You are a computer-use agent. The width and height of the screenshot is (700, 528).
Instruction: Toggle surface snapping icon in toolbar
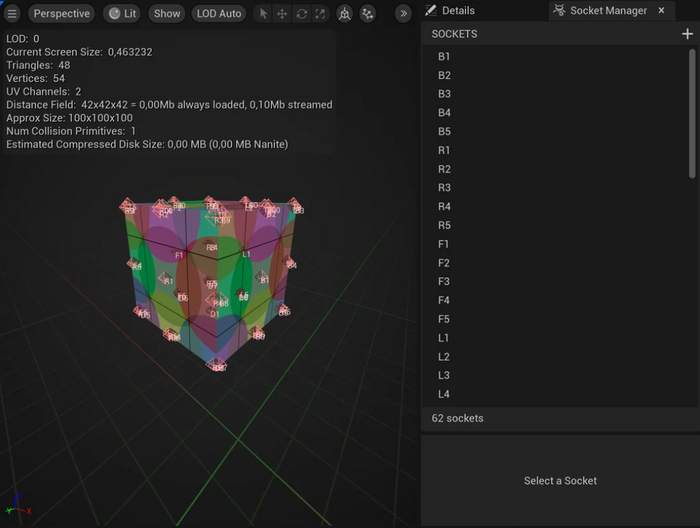pyautogui.click(x=344, y=14)
